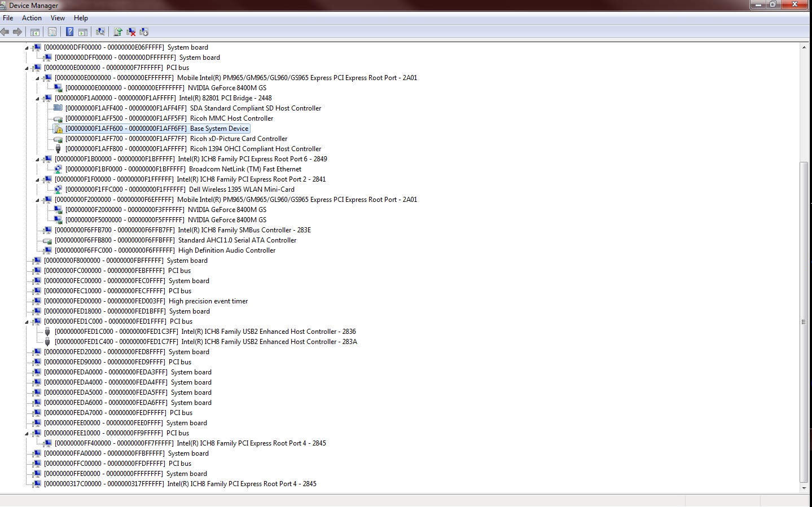Select System board row at F8000000

[126, 261]
